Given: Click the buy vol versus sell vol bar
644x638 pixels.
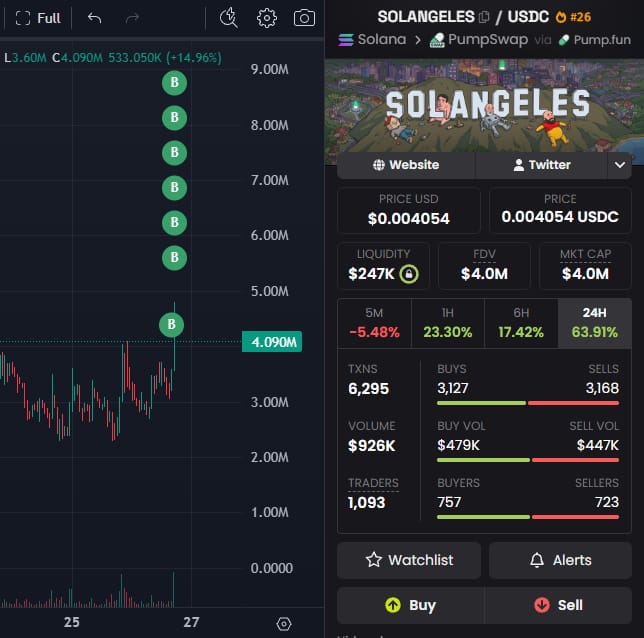Looking at the screenshot, I should tap(528, 460).
